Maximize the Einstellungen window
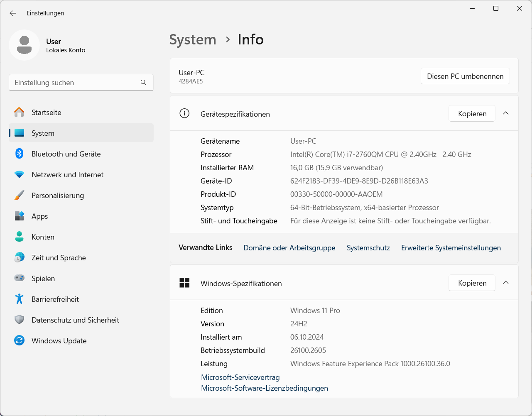Screen dimensions: 532x416 coord(495,8)
